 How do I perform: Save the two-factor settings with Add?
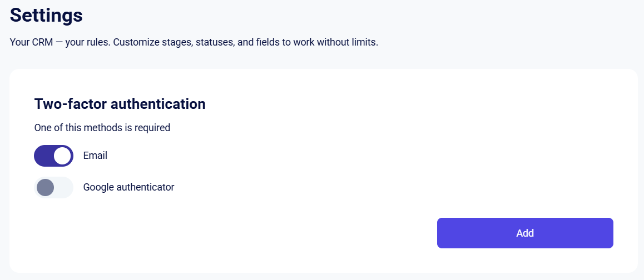click(525, 233)
